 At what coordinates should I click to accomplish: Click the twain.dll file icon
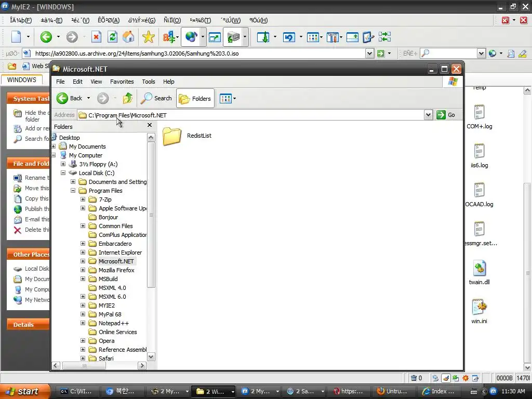coord(479,268)
